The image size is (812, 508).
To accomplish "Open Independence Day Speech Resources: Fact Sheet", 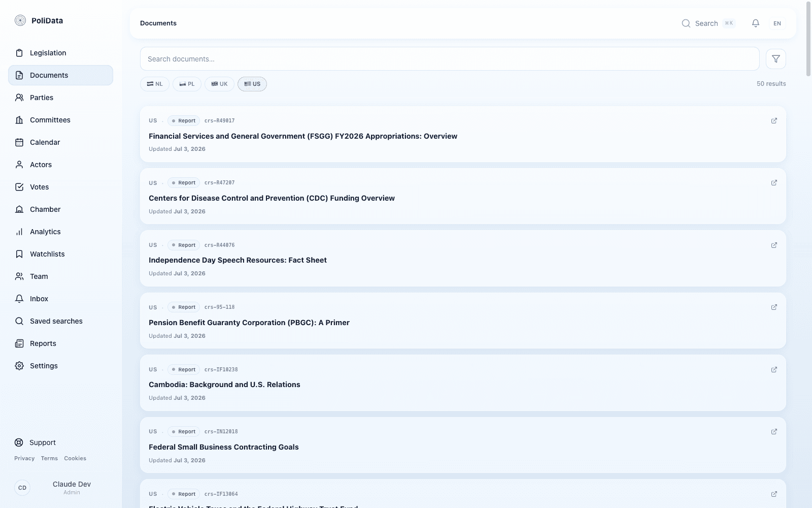I will point(238,260).
